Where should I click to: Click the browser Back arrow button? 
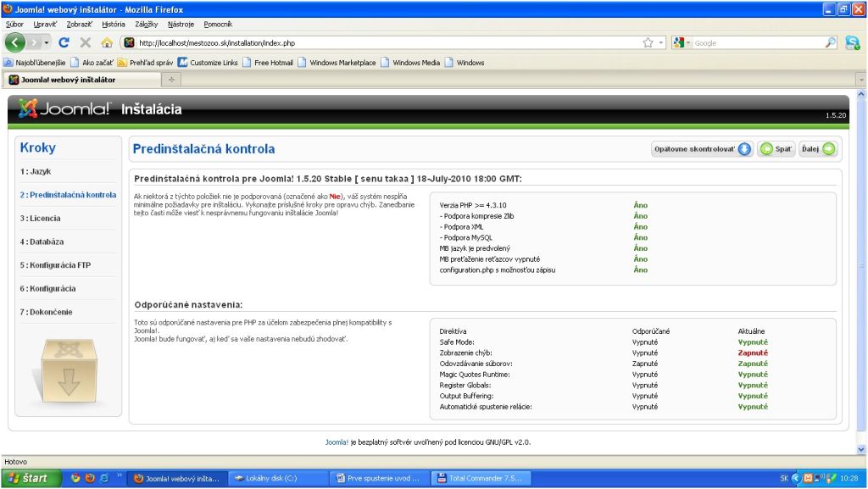[15, 42]
